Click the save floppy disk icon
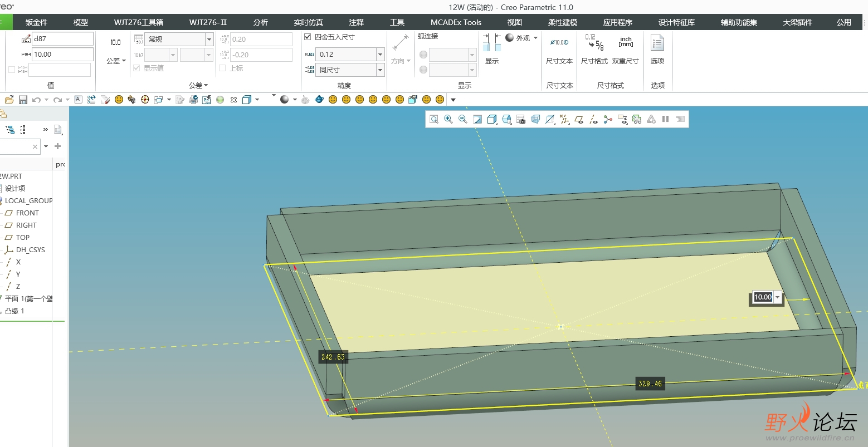Screen dimensions: 868x447 23,100
